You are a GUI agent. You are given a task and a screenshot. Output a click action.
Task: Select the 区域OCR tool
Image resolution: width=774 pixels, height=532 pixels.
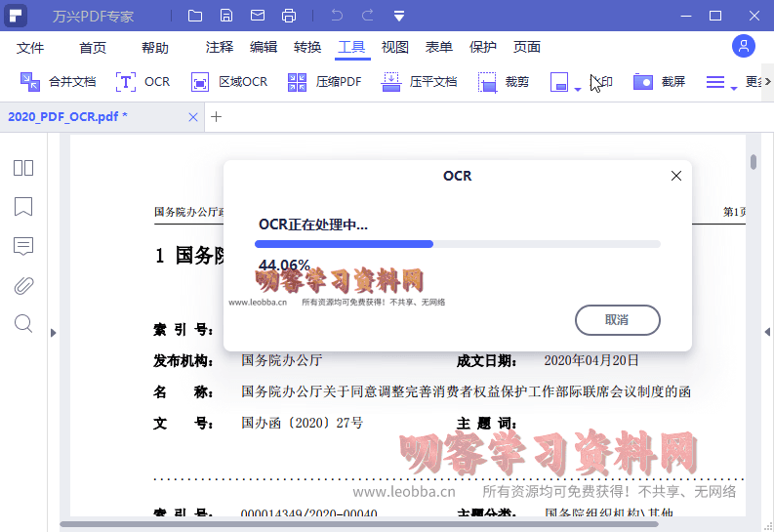click(200, 82)
